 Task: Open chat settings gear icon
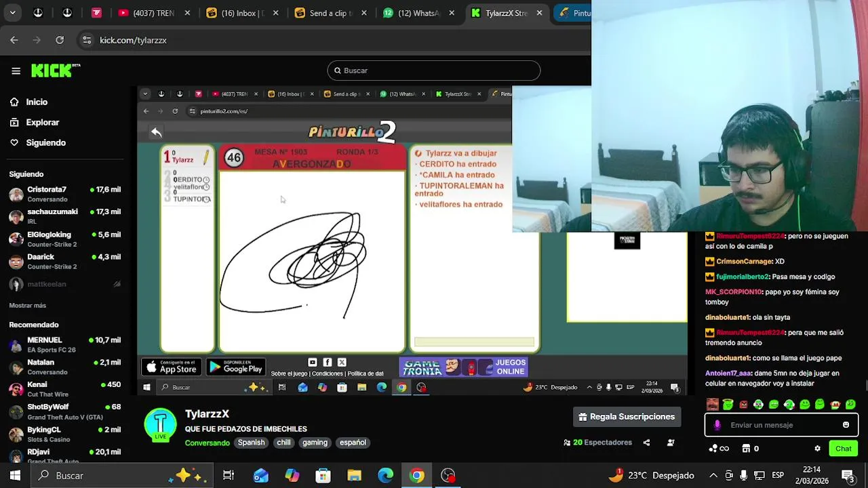[817, 449]
